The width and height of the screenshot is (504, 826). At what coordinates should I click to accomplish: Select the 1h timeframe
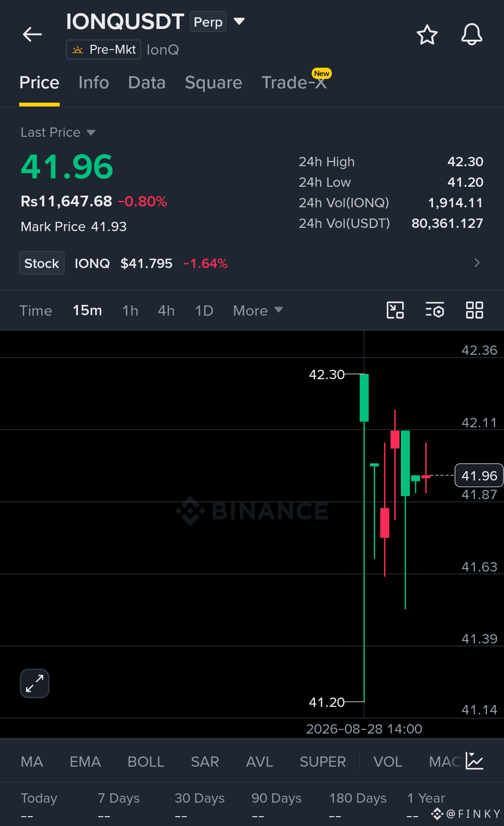130,311
